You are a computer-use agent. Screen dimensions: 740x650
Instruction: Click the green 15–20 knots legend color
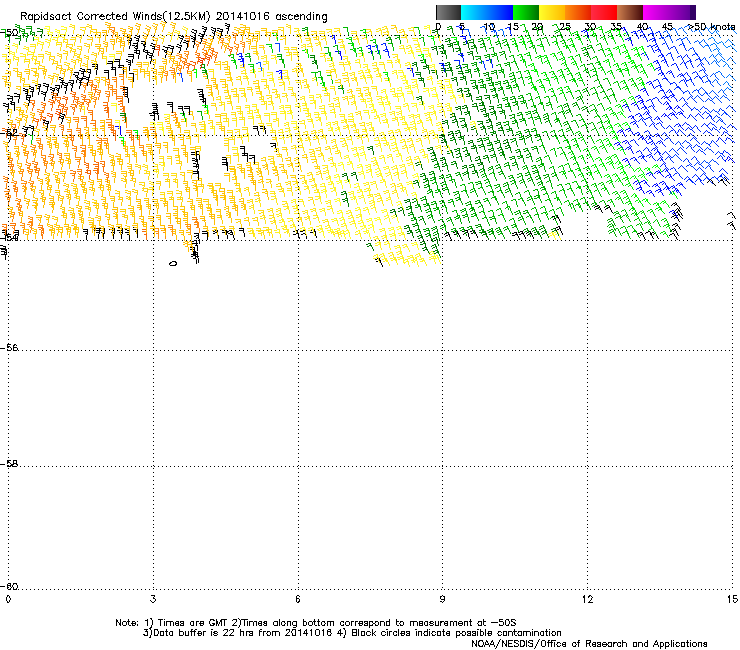(526, 12)
